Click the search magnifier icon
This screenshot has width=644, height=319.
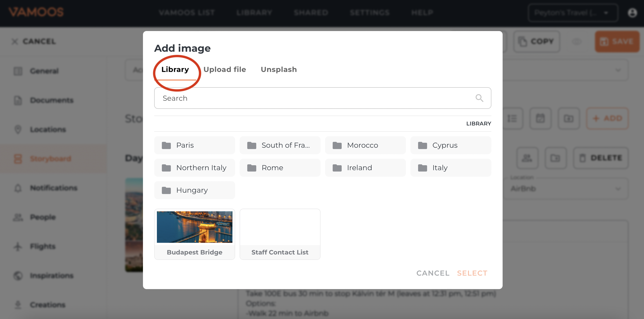479,98
